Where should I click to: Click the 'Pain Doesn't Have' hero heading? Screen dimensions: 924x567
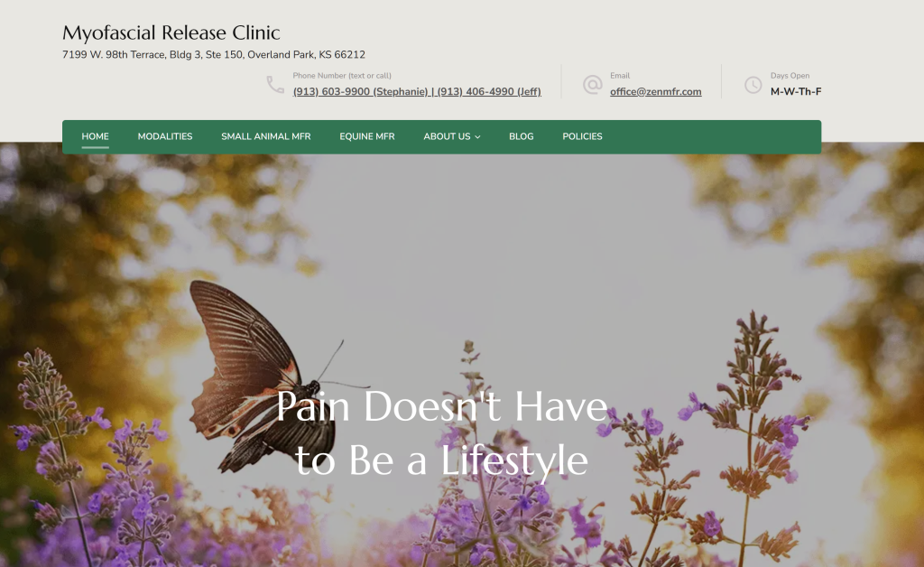(441, 406)
